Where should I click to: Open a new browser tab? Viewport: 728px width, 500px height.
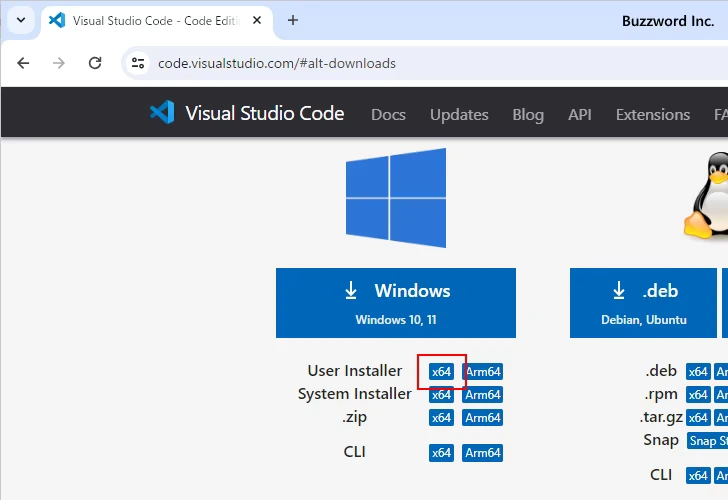point(293,20)
